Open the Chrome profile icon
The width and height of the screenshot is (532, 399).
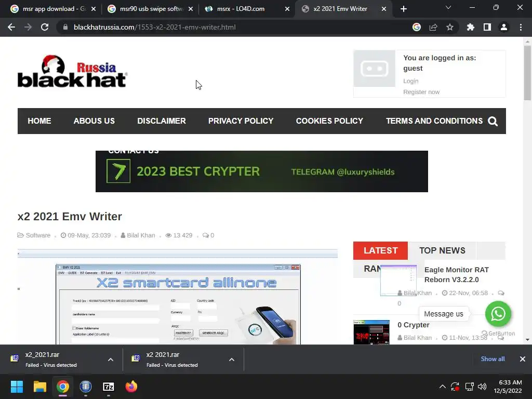(x=504, y=27)
